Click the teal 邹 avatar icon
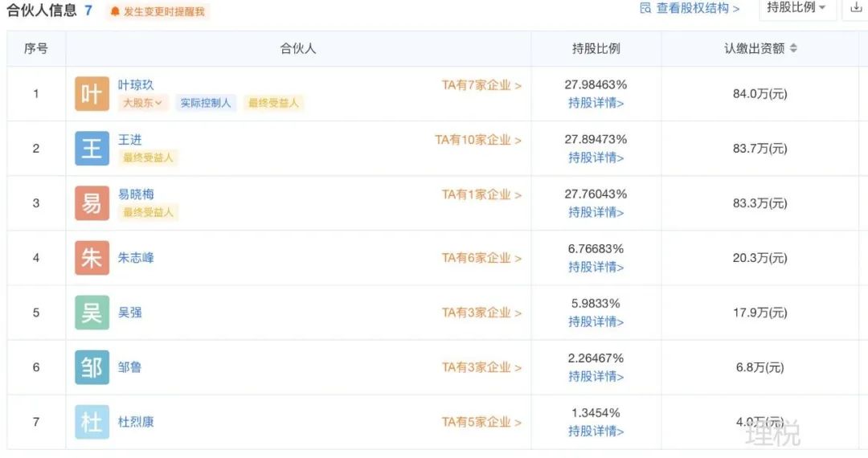This screenshot has height=458, width=868. (x=92, y=368)
